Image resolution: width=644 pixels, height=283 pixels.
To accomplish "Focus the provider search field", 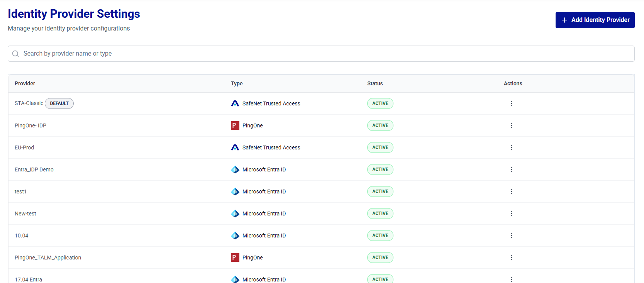I will (x=321, y=54).
